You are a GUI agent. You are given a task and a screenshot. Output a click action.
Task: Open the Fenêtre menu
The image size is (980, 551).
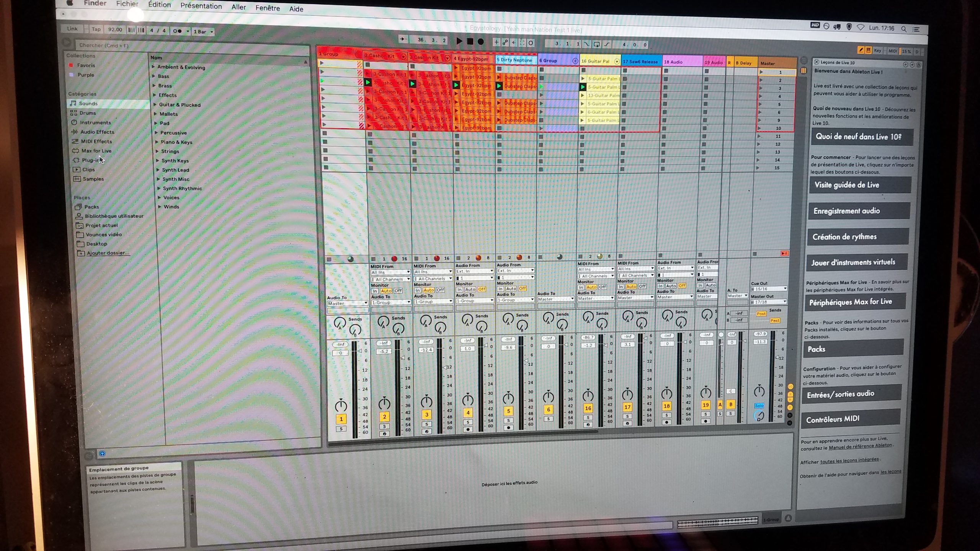pos(268,8)
